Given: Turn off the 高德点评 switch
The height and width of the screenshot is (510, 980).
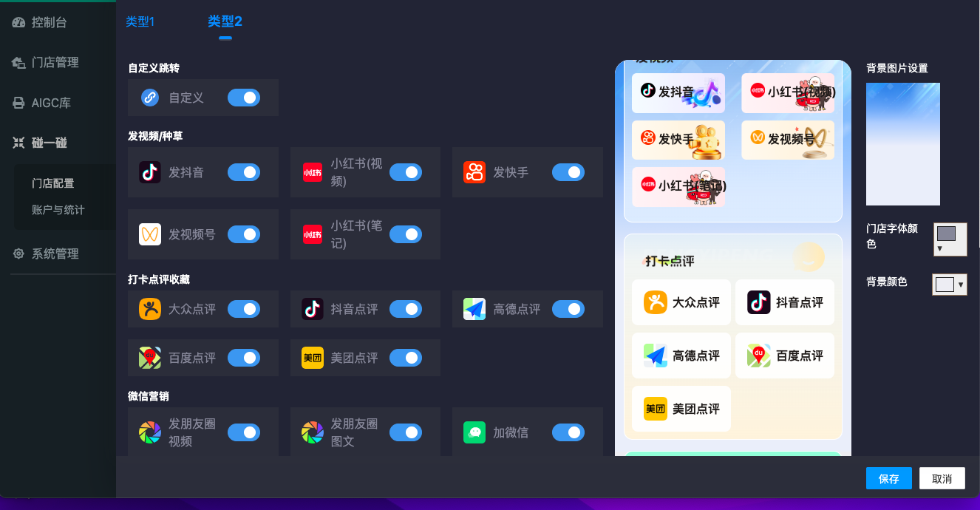Looking at the screenshot, I should pos(568,308).
